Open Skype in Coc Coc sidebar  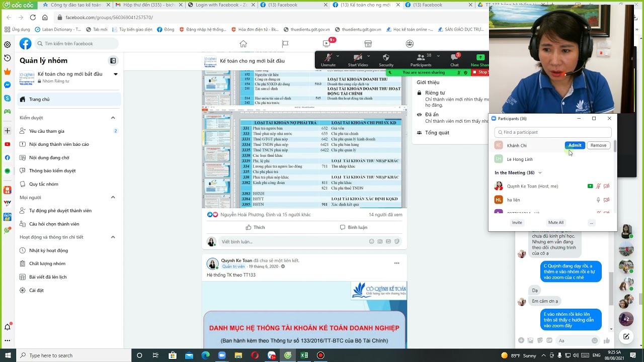(7, 98)
